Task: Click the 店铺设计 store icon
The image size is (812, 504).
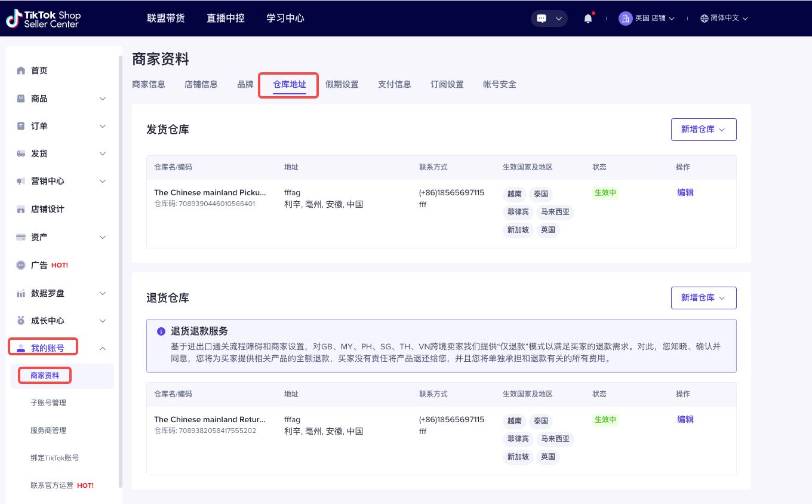Action: point(21,209)
